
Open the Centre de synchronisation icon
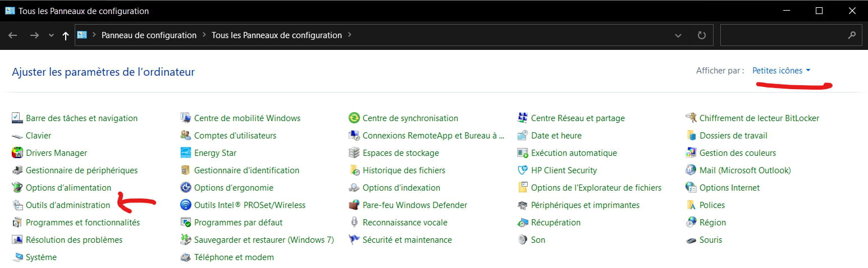[x=354, y=118]
